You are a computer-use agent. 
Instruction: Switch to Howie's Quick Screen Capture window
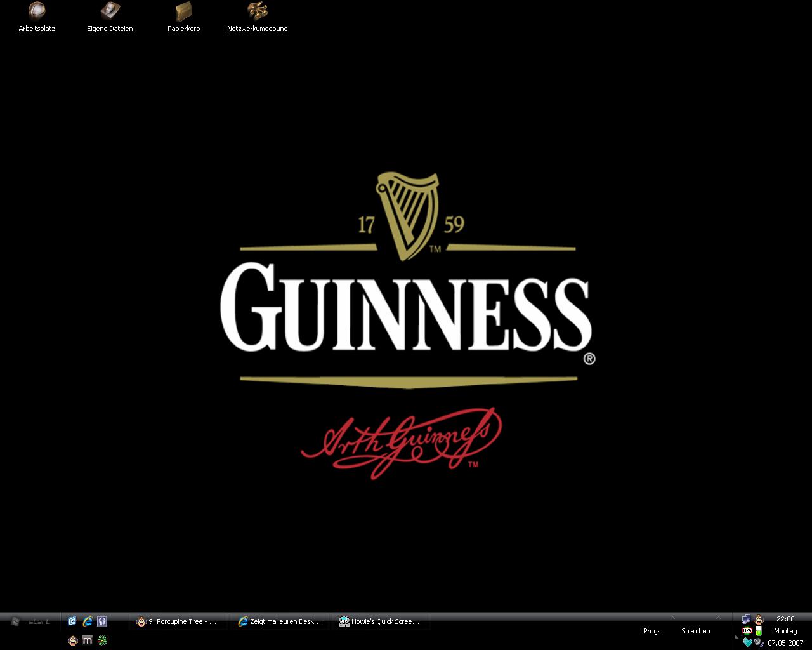381,621
